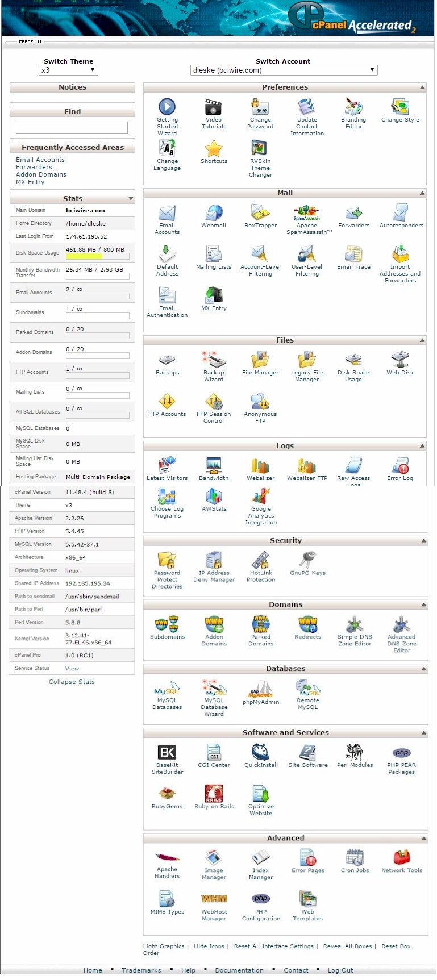This screenshot has width=437, height=980.
Task: Toggle the Stats panel arrow
Action: pos(131,199)
